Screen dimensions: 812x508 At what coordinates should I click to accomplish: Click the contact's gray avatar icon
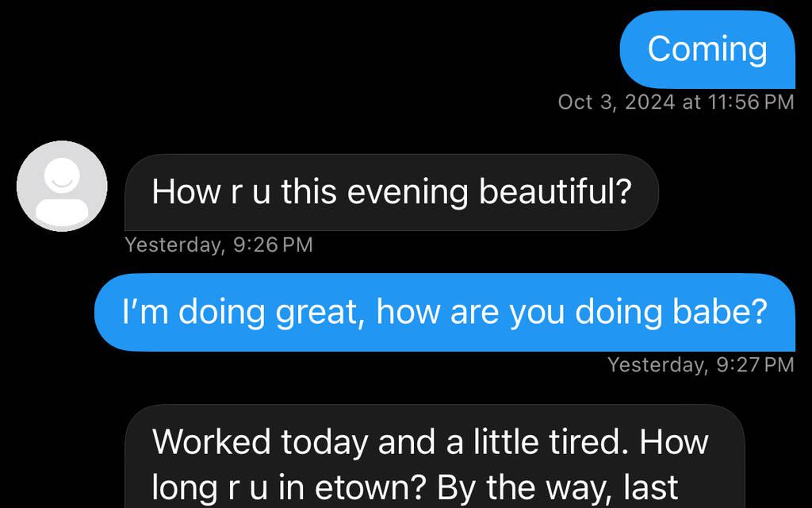pos(62,186)
